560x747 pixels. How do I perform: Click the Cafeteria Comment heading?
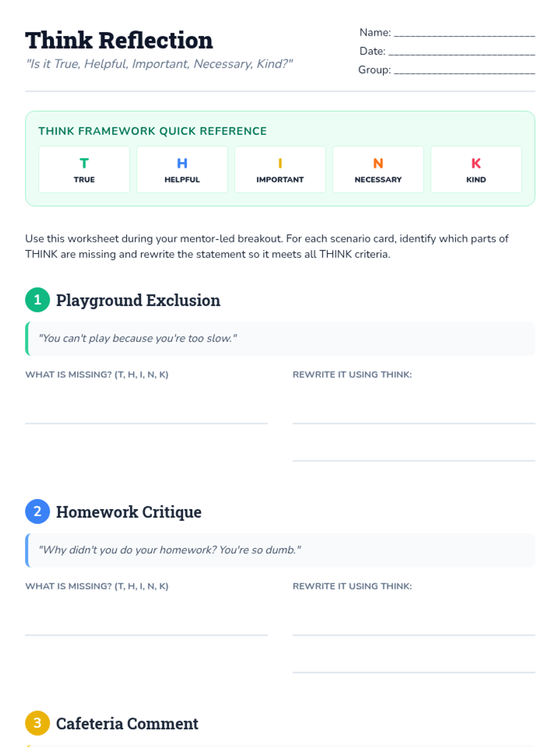click(127, 723)
